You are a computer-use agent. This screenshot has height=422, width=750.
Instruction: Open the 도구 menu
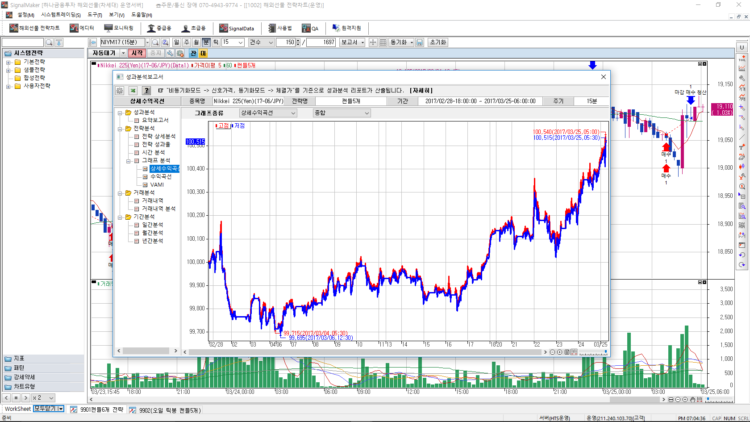click(93, 15)
